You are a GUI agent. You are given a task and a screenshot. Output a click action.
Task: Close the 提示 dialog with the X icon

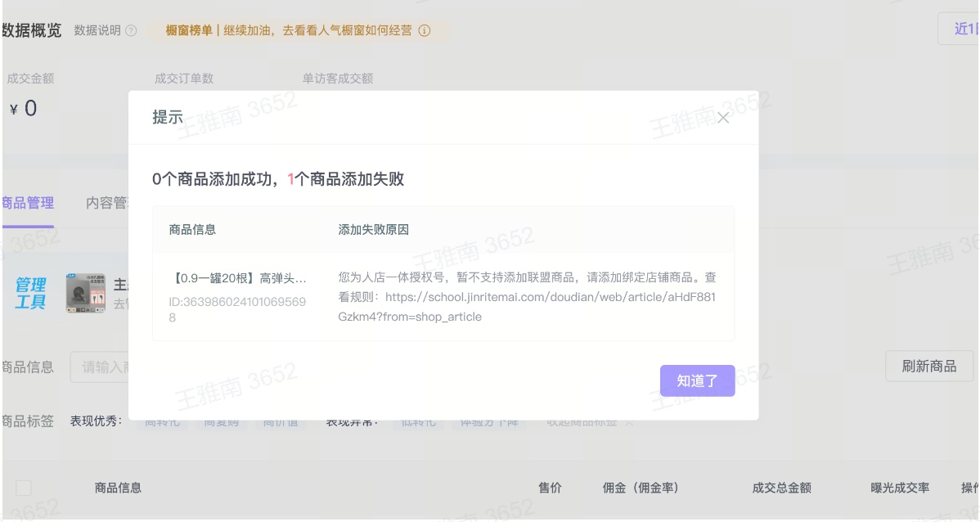(x=723, y=118)
